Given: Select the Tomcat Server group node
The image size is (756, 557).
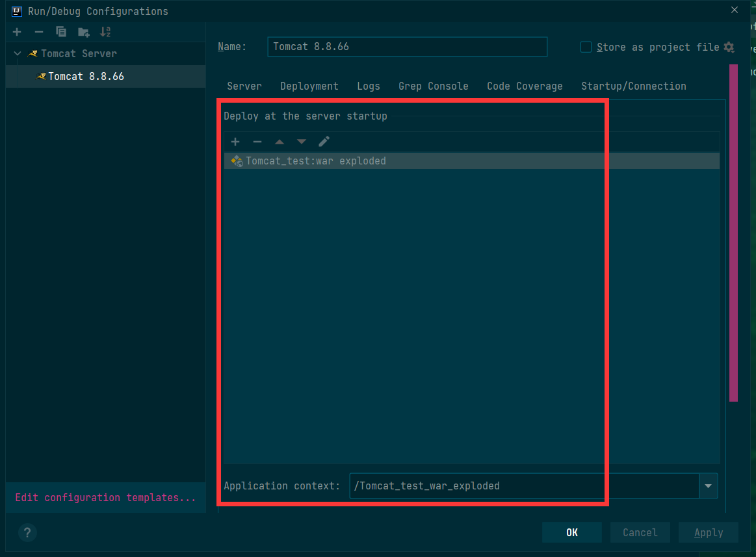Looking at the screenshot, I should click(105, 53).
